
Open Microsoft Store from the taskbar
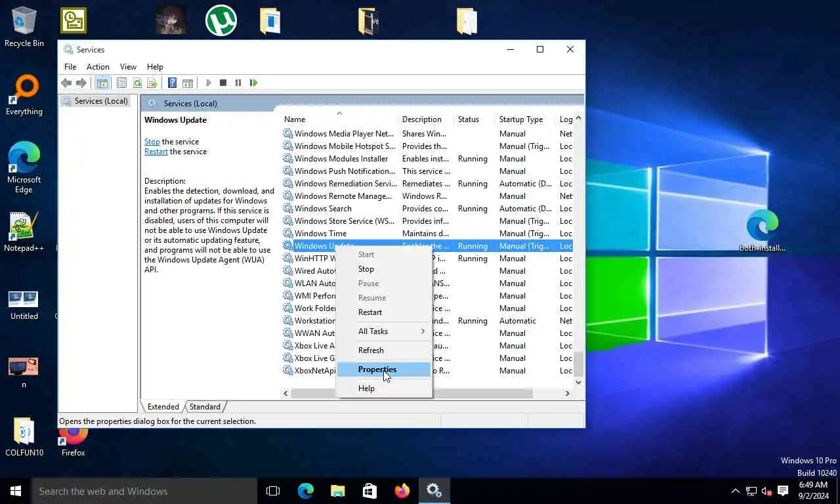(369, 491)
